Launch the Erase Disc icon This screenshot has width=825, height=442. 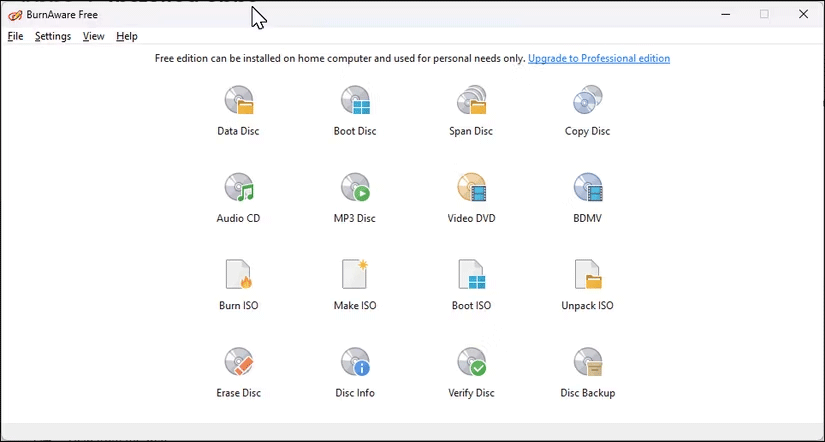pyautogui.click(x=239, y=361)
